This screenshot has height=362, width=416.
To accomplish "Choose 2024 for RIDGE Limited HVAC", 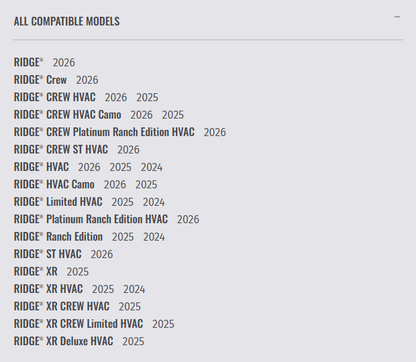I will pos(154,202).
